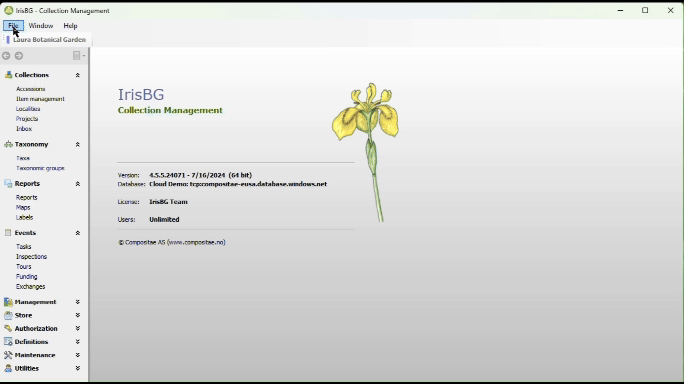684x384 pixels.
Task: Click the navigate forward arrow icon
Action: pos(19,56)
